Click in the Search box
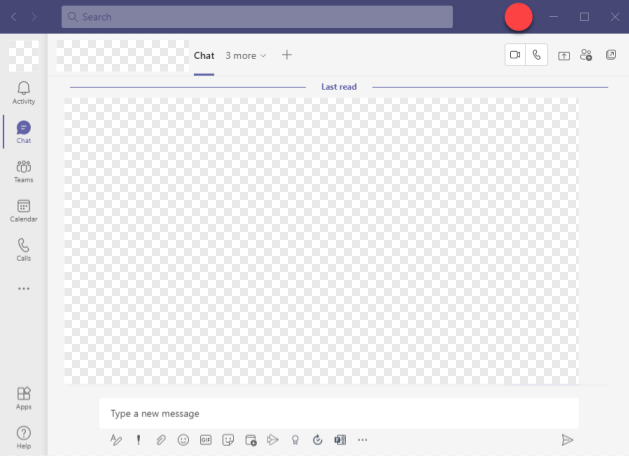 (257, 17)
